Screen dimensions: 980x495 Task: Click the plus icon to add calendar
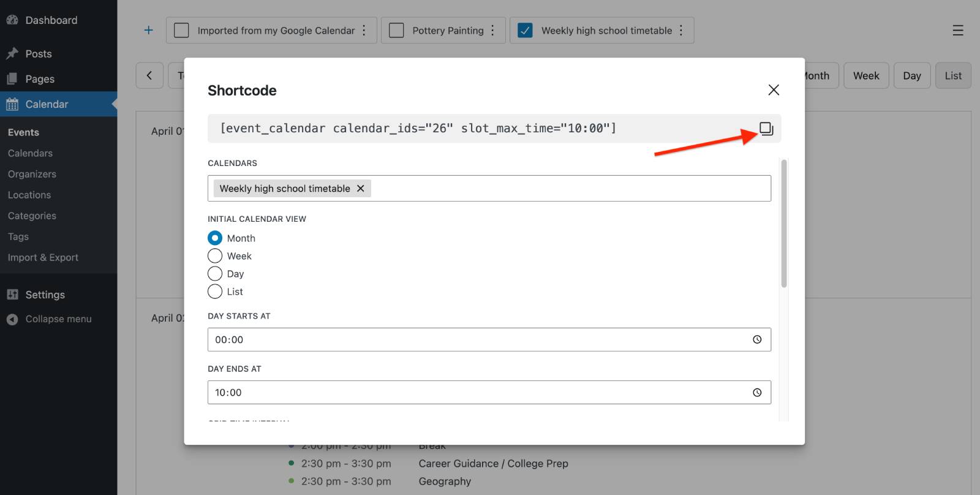pos(148,30)
